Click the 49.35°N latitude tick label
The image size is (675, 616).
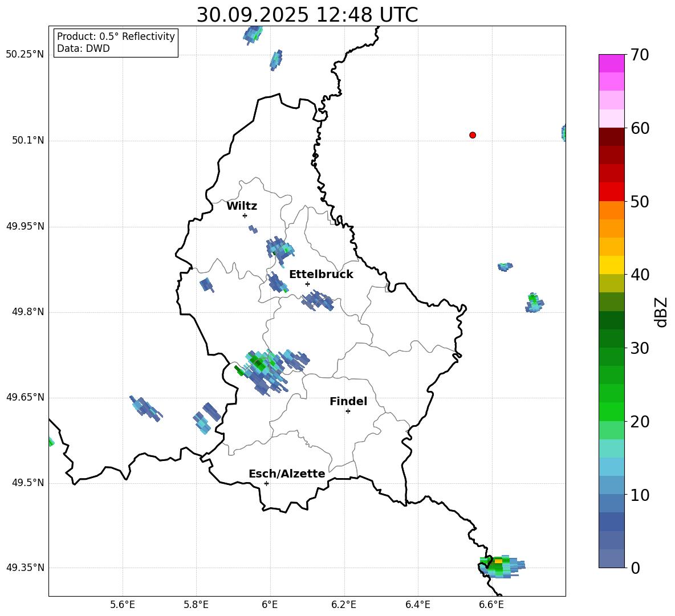tap(25, 568)
